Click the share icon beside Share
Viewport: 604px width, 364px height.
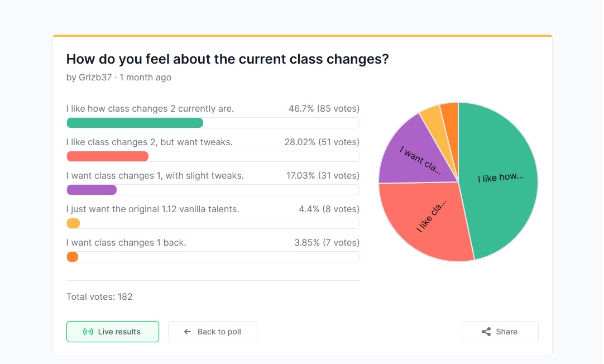point(486,332)
